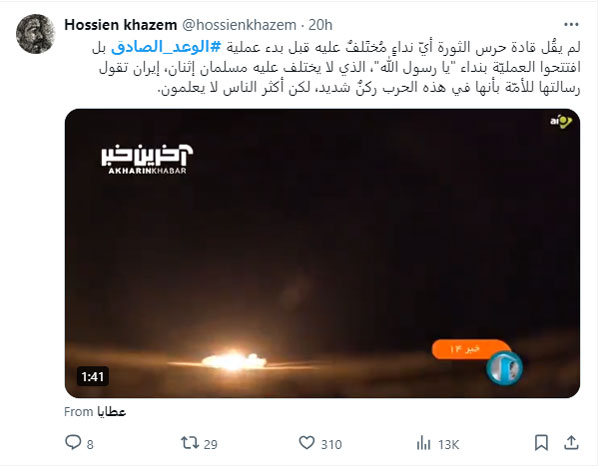Click the Arabic tweet body text
Viewport: 600px width, 466px height.
[336, 68]
